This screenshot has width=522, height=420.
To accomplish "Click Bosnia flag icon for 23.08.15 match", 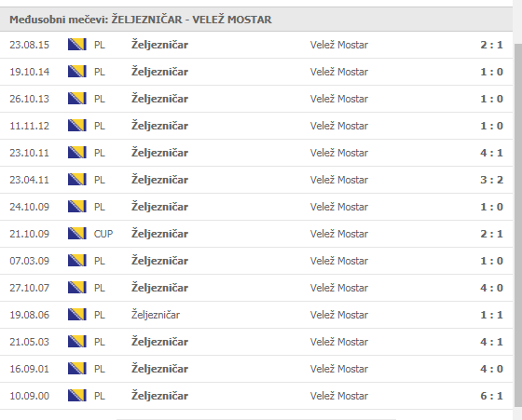I will 76,45.
